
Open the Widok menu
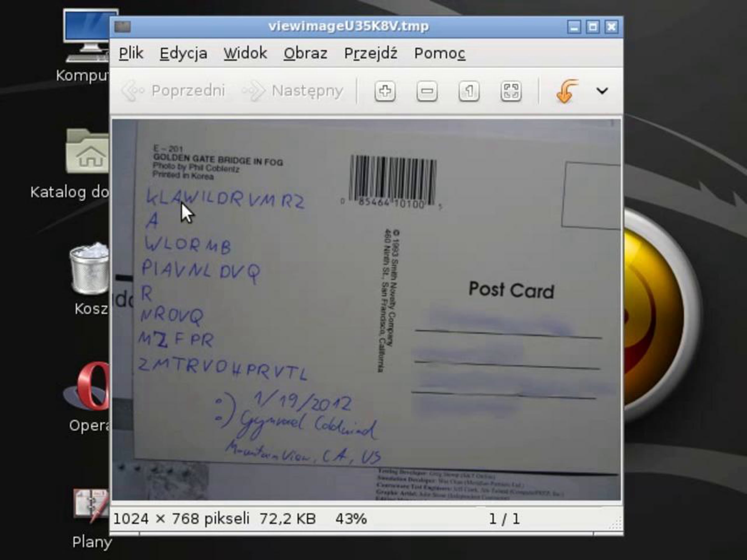point(245,53)
